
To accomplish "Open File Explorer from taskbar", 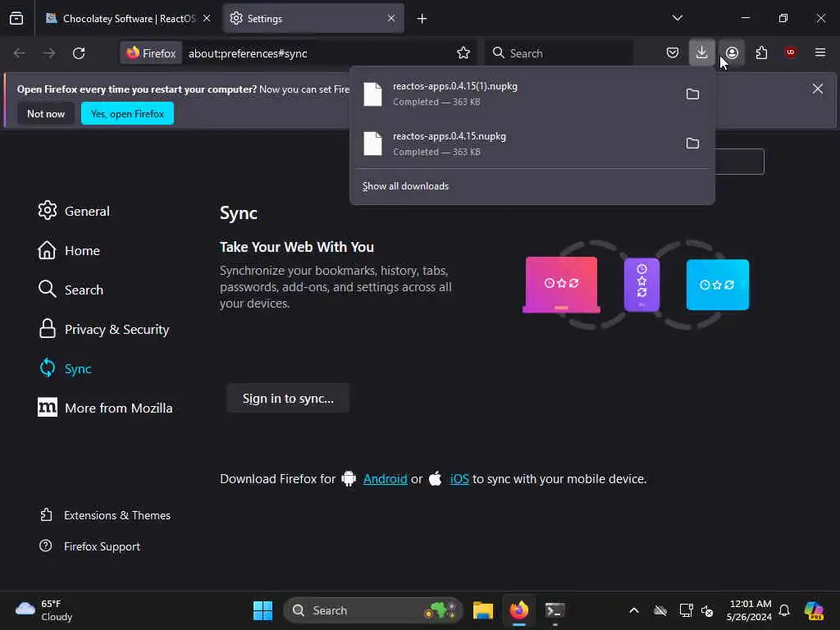I will (482, 610).
